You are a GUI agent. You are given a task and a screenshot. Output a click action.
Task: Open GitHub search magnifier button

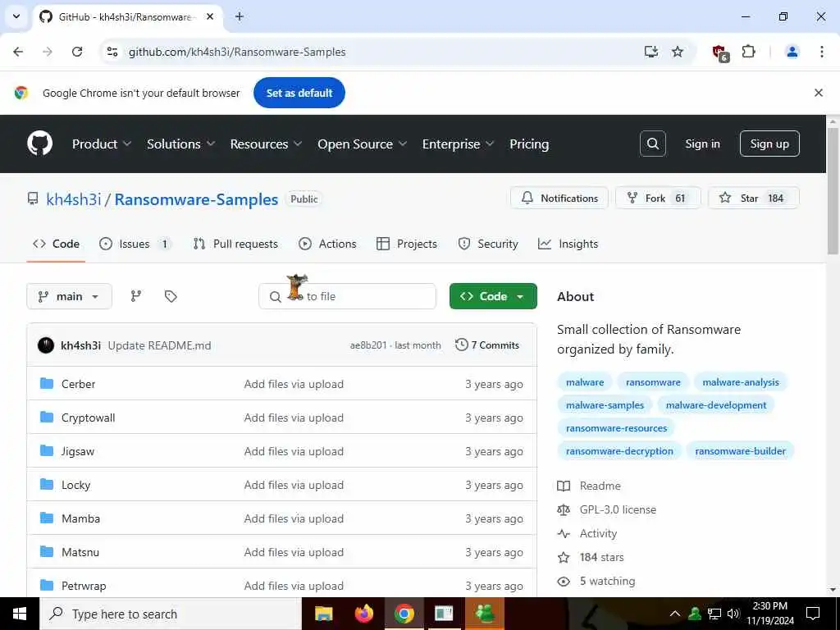(x=652, y=144)
